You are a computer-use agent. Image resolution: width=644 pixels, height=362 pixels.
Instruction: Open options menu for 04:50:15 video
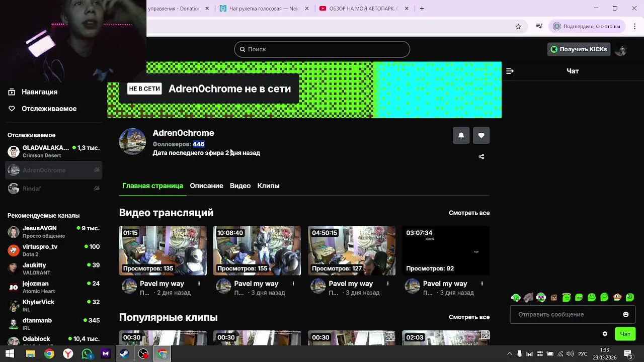[x=387, y=284]
